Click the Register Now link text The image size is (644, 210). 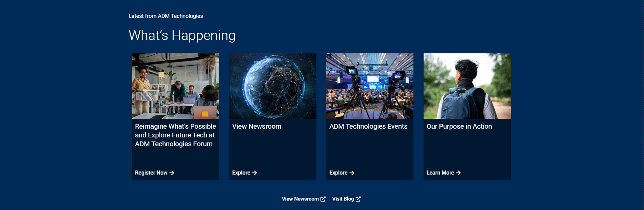(151, 173)
